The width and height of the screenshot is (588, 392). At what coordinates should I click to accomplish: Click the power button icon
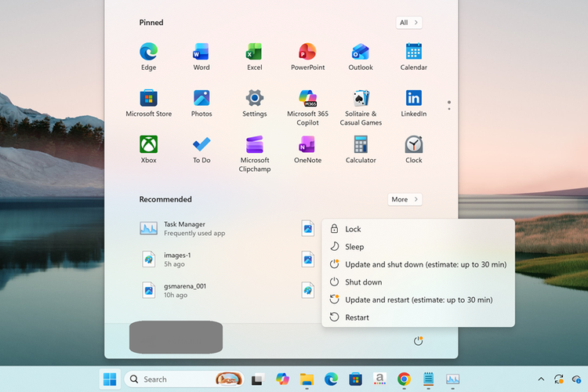[418, 340]
